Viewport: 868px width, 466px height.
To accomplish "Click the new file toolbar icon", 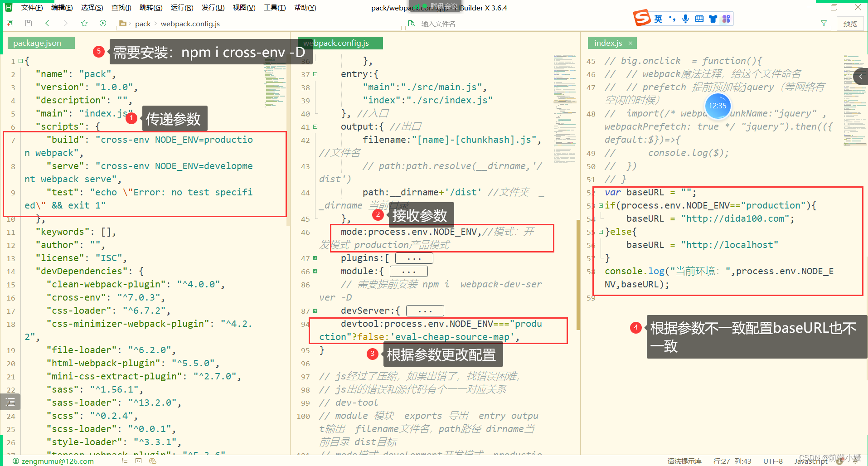I will click(x=10, y=23).
